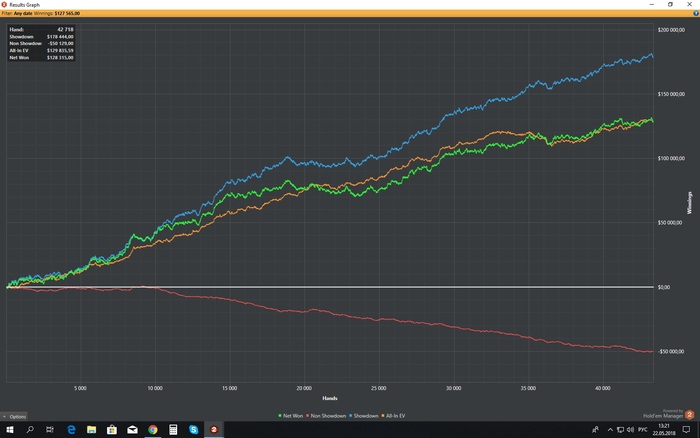
Task: Click the '-$50 000,00' axis label
Action: click(671, 351)
